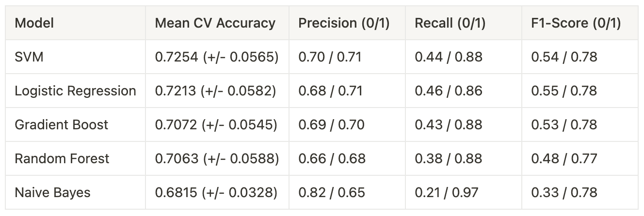The width and height of the screenshot is (644, 216).
Task: Click the Mean CV Accuracy header
Action: tap(215, 23)
